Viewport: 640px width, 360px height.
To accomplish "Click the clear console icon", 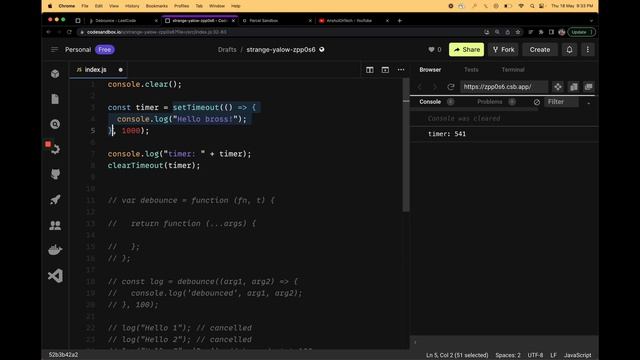I will tap(537, 102).
